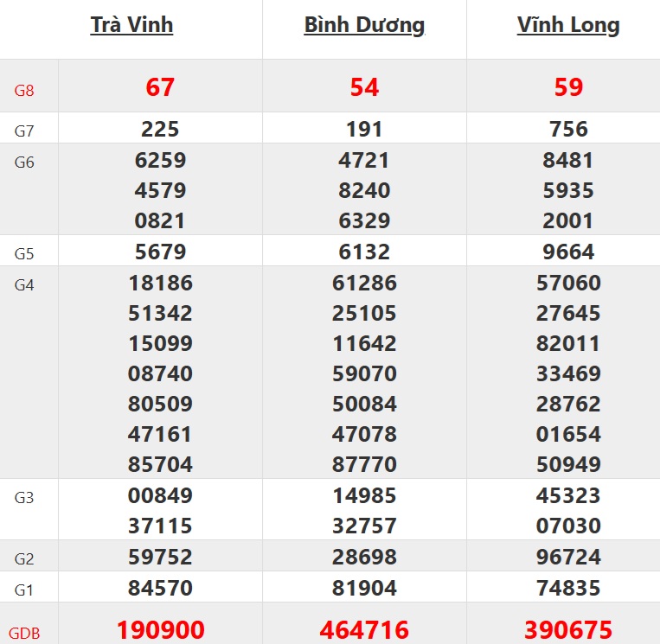
Task: Select the G4 row label
Action: click(24, 284)
